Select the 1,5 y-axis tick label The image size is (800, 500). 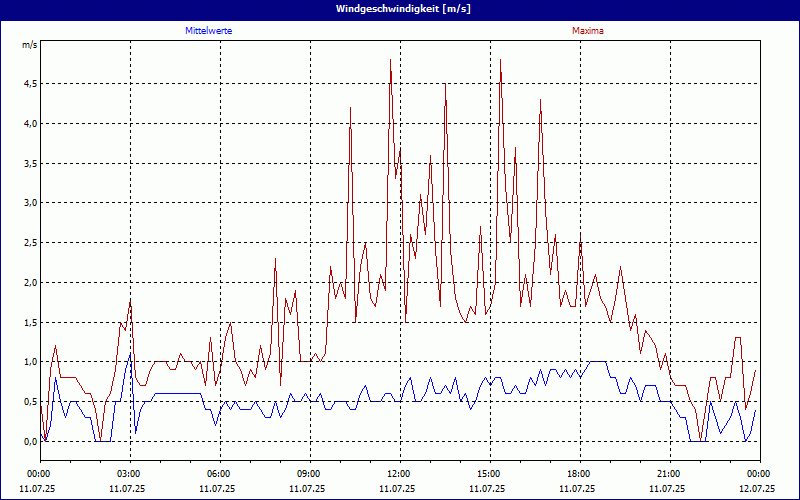tap(29, 322)
